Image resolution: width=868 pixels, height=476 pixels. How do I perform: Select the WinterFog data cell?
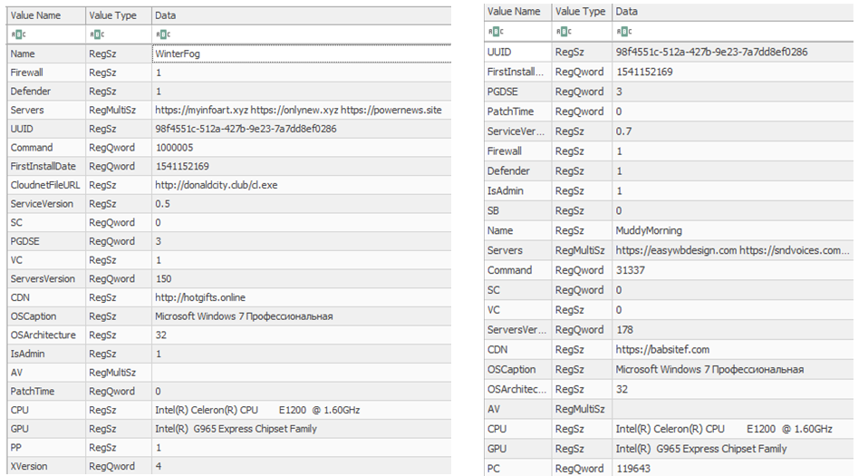point(178,53)
